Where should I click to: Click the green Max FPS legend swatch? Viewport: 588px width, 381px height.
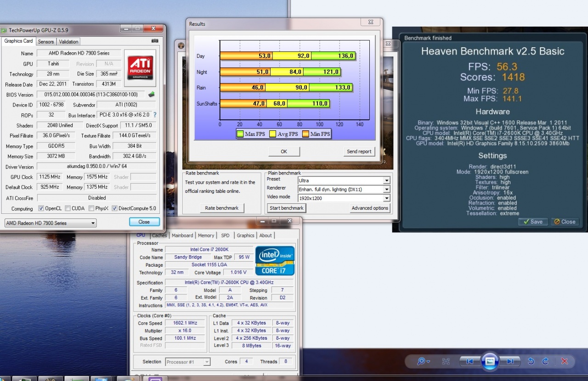[240, 134]
